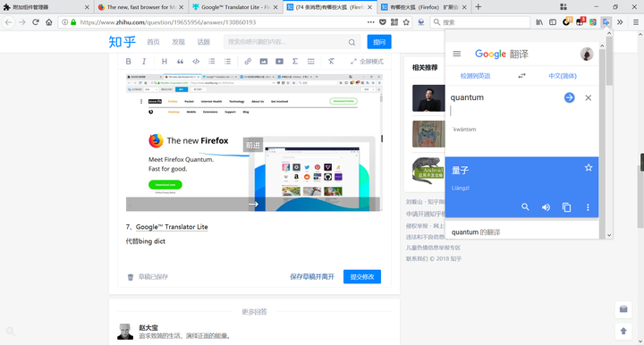644x345 pixels.
Task: Open the Firefox hamburger application menu
Action: (x=636, y=22)
